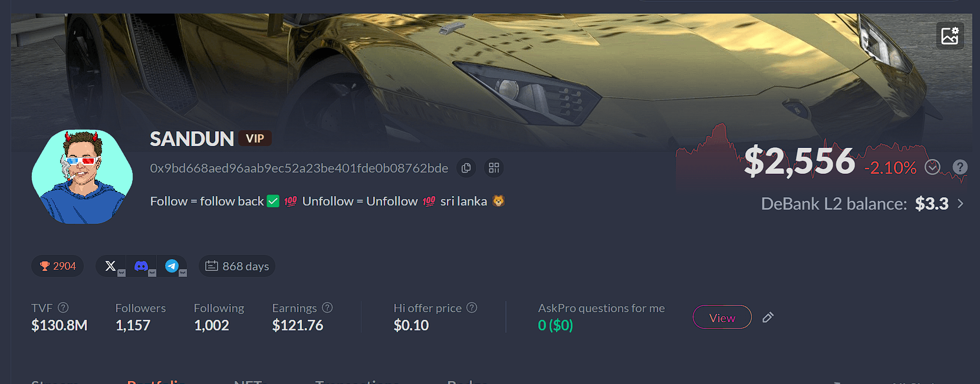Show the Hi offer price info
The image size is (980, 384).
point(472,307)
